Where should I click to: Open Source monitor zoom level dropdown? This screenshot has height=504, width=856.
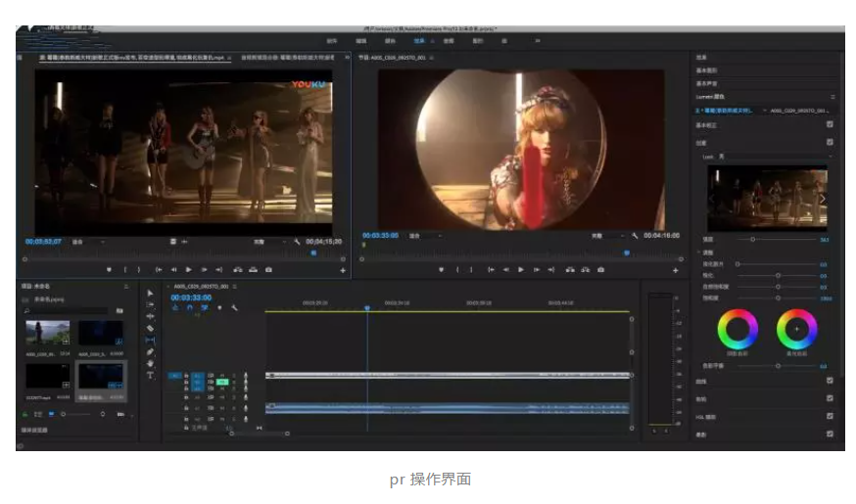[x=88, y=242]
